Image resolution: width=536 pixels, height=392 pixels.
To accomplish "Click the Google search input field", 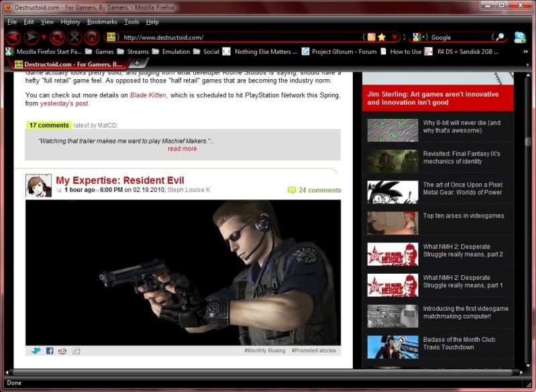I will (x=460, y=38).
